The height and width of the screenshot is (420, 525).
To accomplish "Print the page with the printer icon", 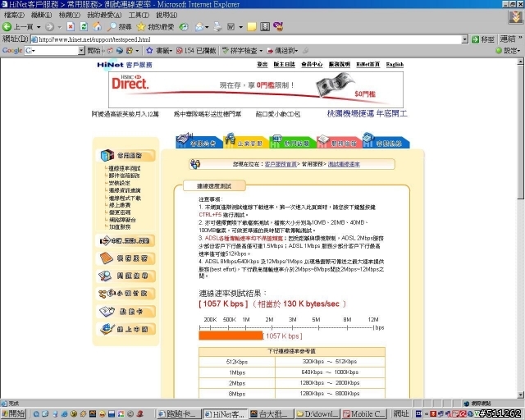I will tap(217, 26).
